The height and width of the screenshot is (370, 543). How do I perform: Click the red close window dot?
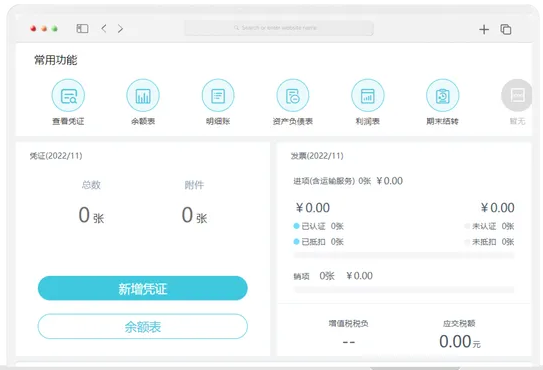33,29
